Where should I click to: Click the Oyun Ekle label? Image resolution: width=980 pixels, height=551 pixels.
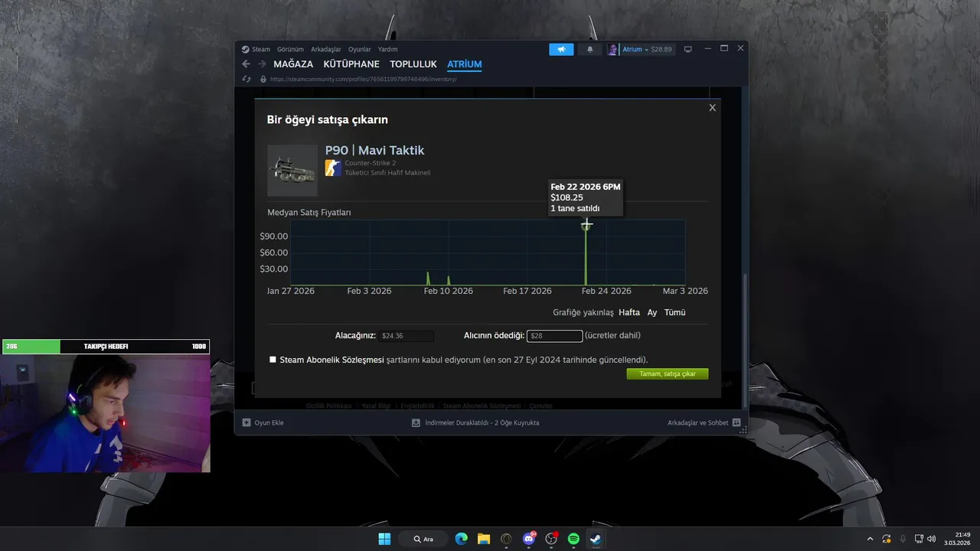pos(269,422)
